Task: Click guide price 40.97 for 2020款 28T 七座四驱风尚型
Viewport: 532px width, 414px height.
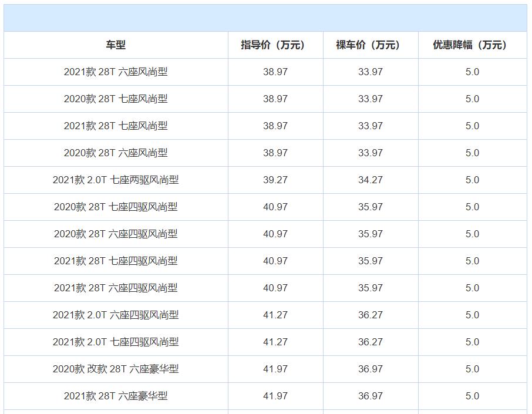Action: (275, 207)
